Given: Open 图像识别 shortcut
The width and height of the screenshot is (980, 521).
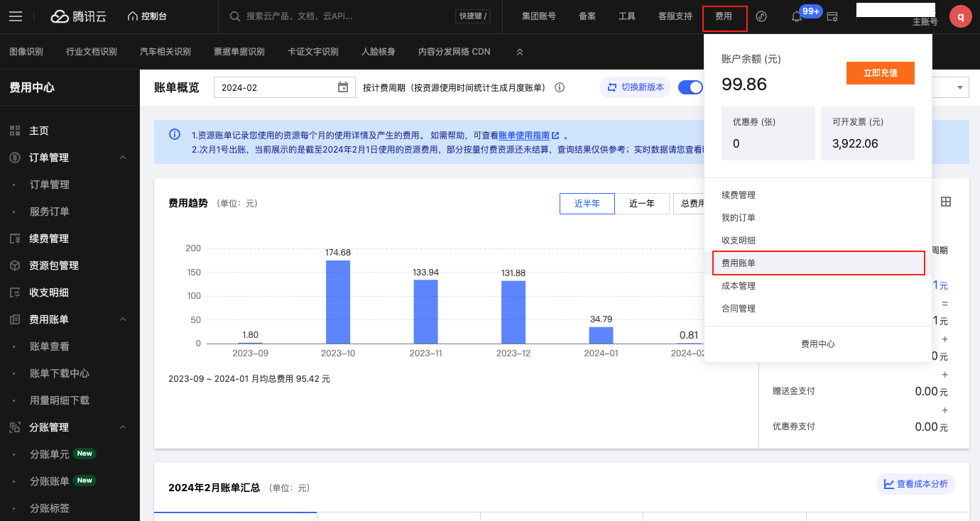Looking at the screenshot, I should tap(26, 52).
